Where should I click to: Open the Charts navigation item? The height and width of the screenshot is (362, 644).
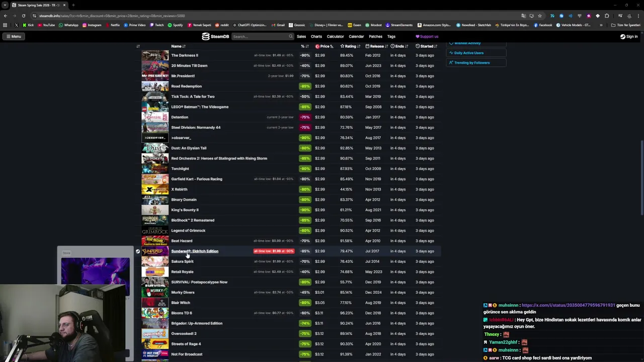click(x=316, y=36)
